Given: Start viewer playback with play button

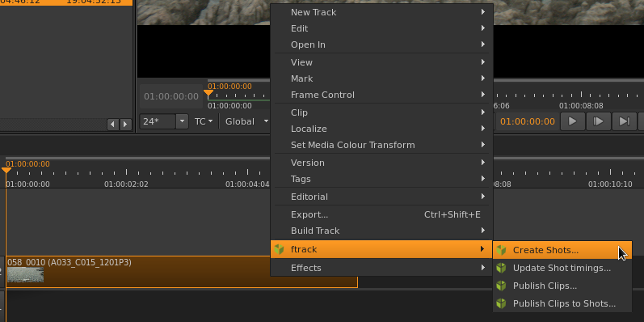Looking at the screenshot, I should tap(572, 121).
